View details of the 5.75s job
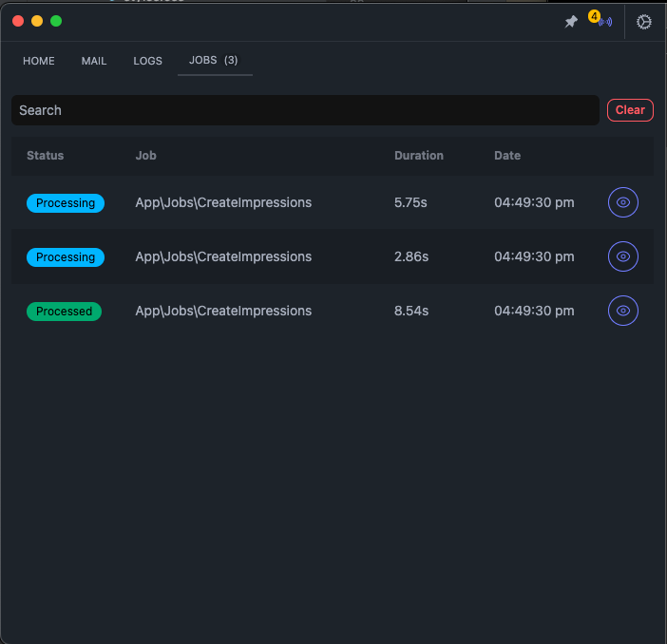The height and width of the screenshot is (644, 667). click(622, 202)
